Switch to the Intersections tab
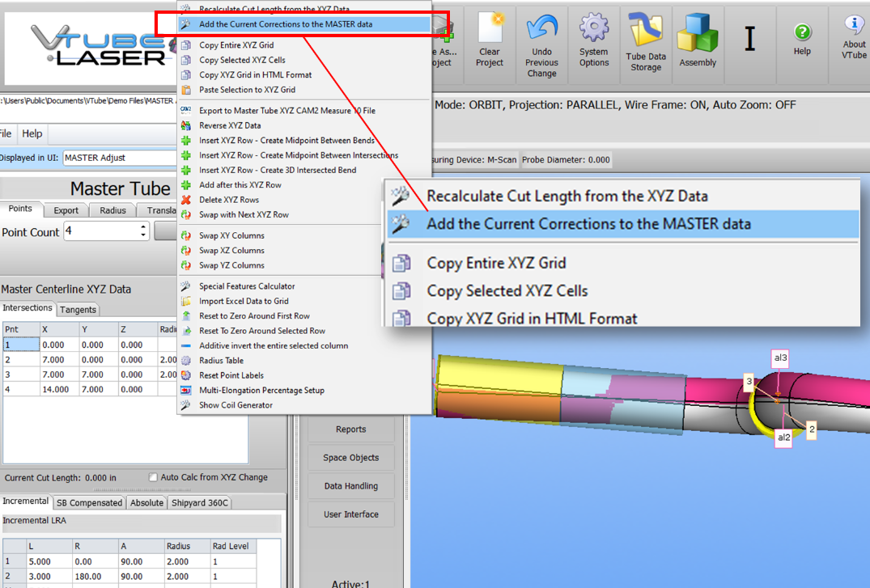This screenshot has height=588, width=870. point(28,308)
